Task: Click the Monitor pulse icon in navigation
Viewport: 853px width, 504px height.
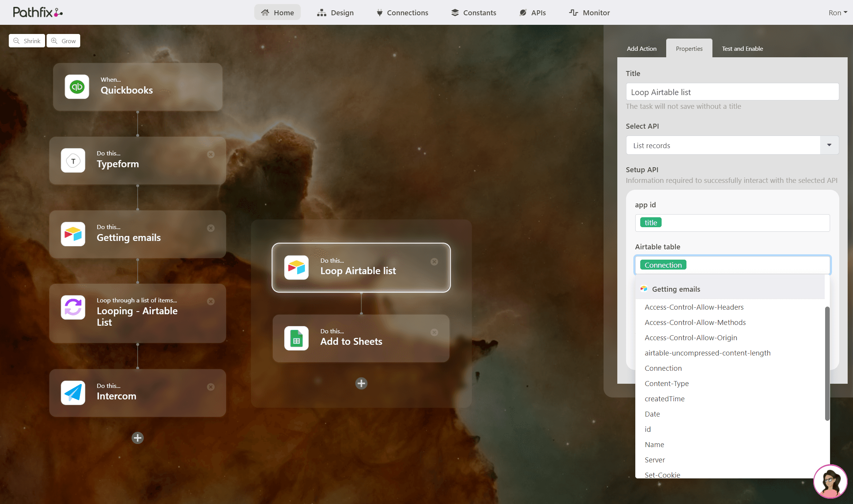Action: [574, 12]
